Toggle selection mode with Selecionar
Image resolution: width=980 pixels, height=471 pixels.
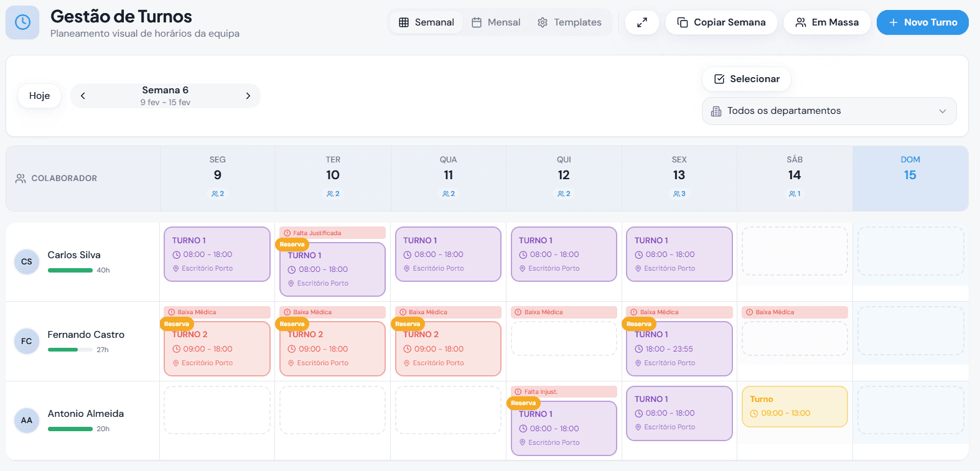pyautogui.click(x=747, y=79)
